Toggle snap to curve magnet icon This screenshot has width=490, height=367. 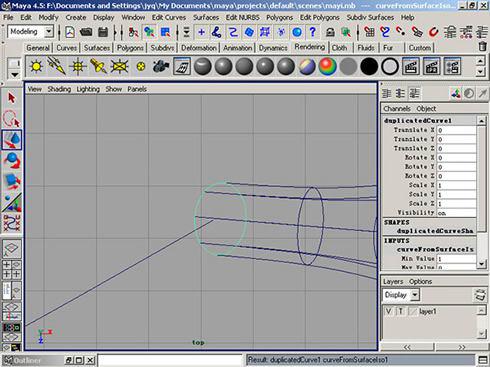pyautogui.click(x=385, y=32)
